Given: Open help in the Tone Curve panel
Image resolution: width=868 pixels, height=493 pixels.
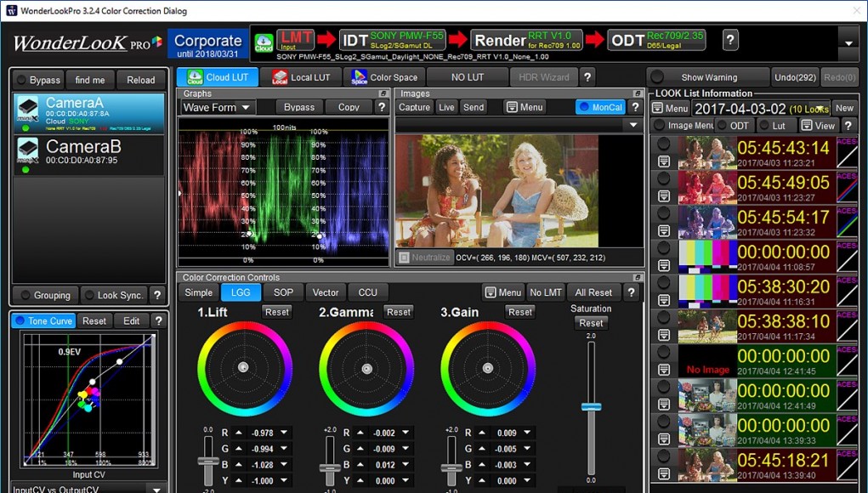Looking at the screenshot, I should click(x=158, y=321).
